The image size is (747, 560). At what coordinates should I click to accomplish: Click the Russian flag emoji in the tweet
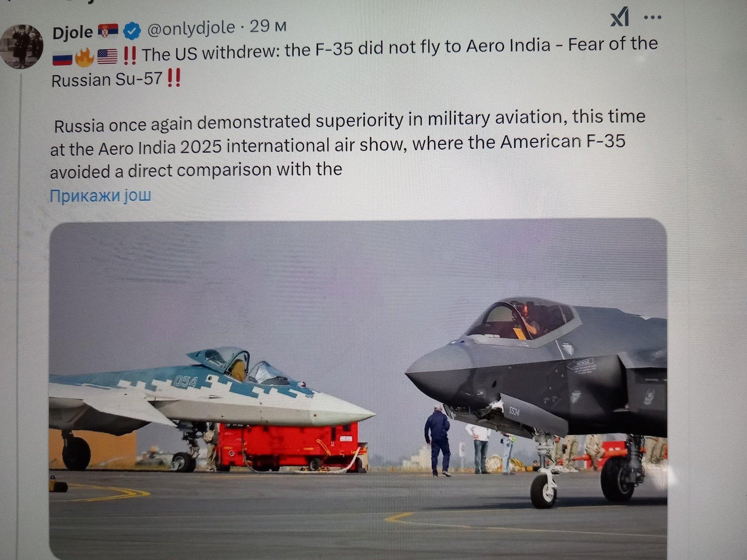(62, 58)
